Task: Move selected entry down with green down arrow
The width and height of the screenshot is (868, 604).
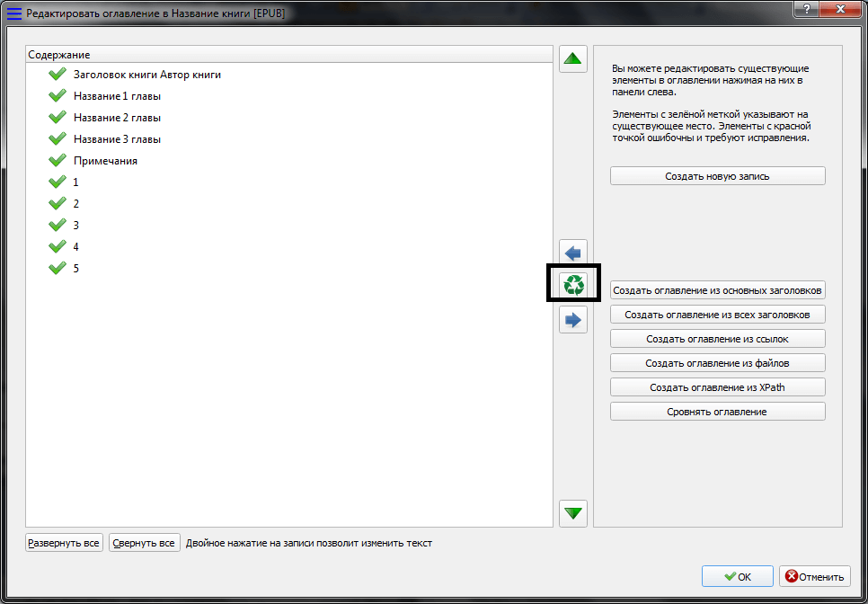Action: pyautogui.click(x=573, y=514)
